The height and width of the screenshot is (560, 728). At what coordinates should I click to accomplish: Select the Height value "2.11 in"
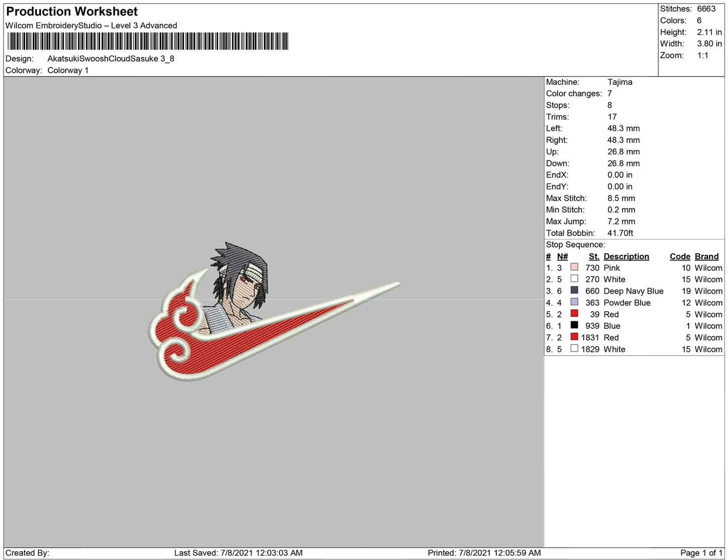[x=709, y=32]
